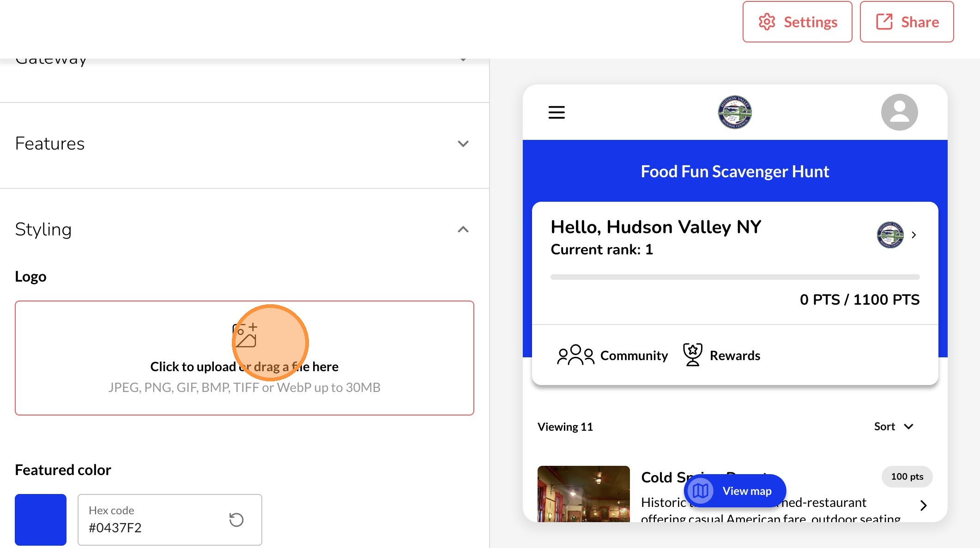Click the View map button
Viewport: 980px width, 548px height.
[735, 491]
